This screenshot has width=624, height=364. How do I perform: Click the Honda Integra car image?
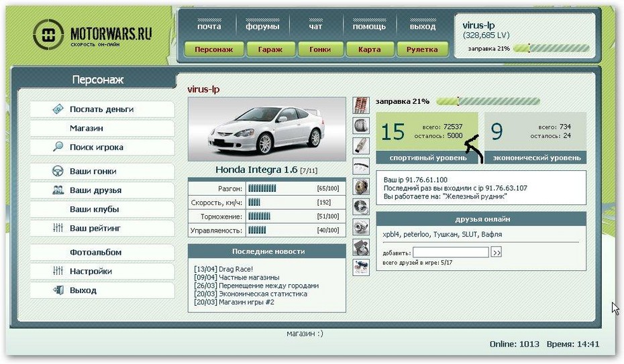(x=266, y=129)
